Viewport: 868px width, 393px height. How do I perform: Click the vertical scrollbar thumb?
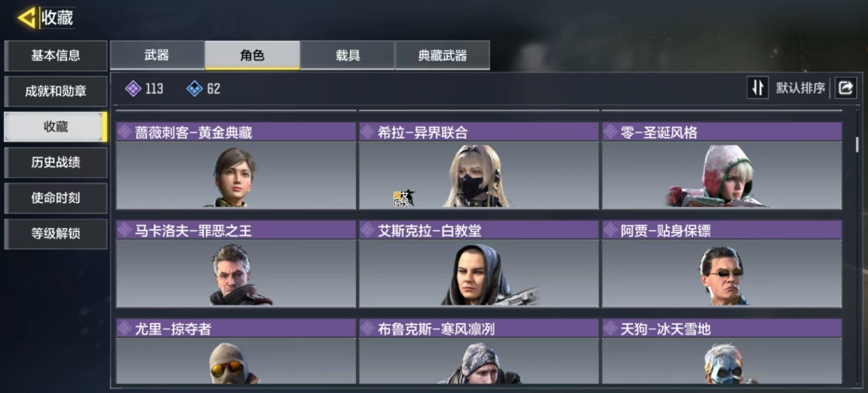coord(857,144)
